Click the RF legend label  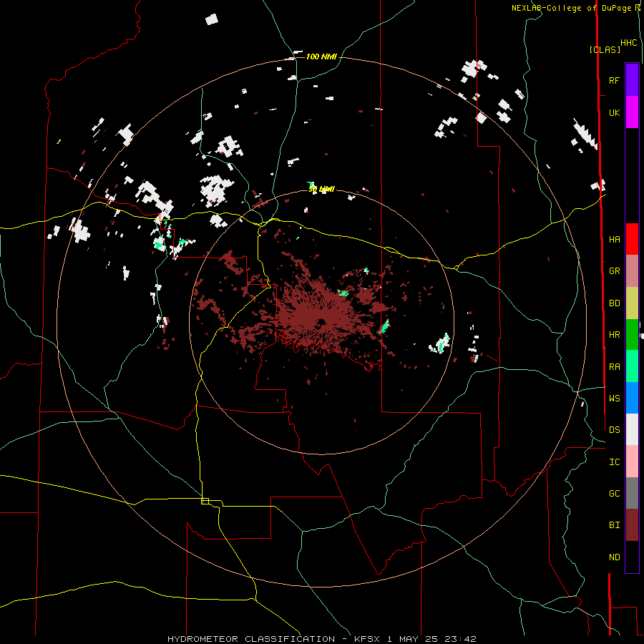pyautogui.click(x=614, y=80)
